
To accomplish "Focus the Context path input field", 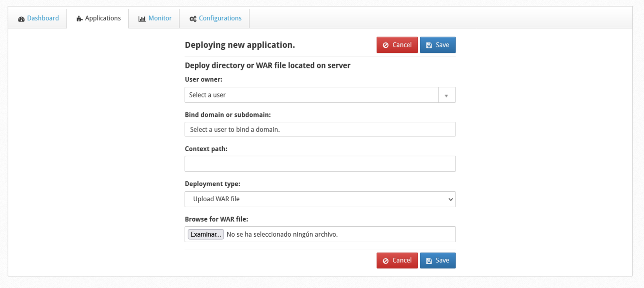I will [320, 164].
